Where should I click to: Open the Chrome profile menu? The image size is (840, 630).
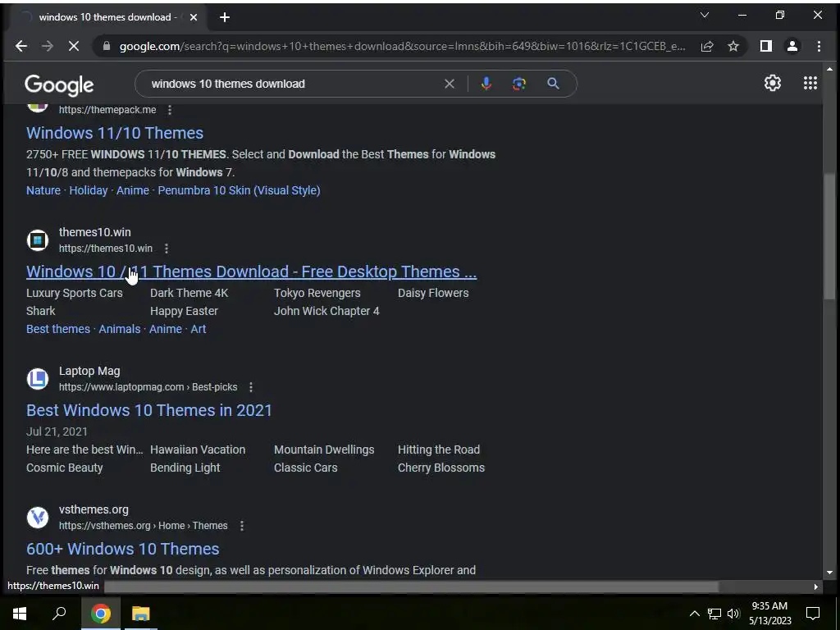coord(792,46)
